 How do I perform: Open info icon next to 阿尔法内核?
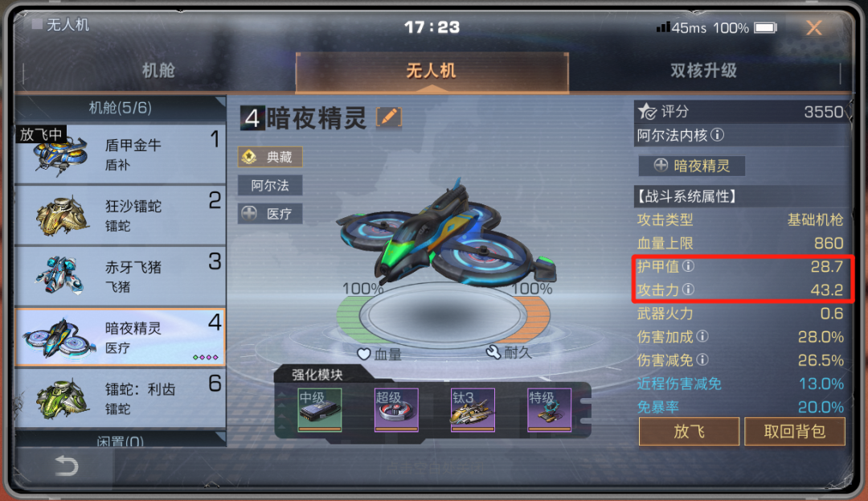pos(717,134)
